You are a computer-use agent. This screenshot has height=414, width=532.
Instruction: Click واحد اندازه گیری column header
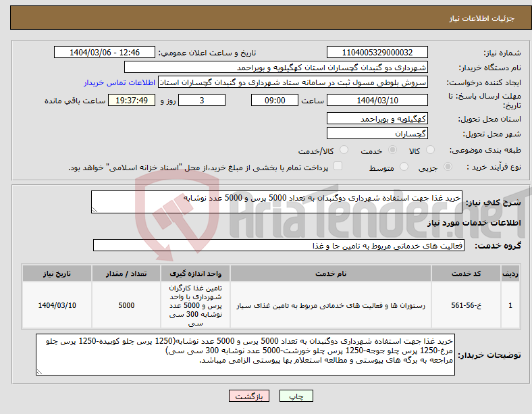pos(195,274)
